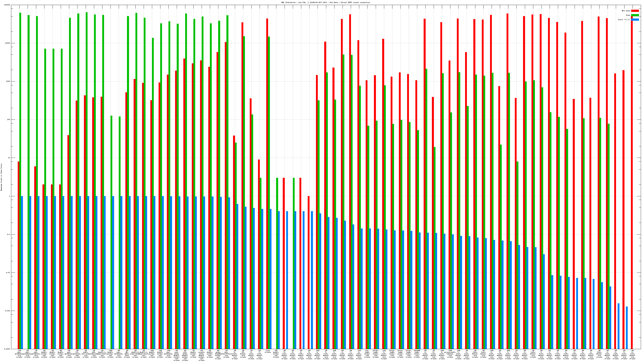
Task: Click the RBL Statistics chart title
Action: [325, 2]
